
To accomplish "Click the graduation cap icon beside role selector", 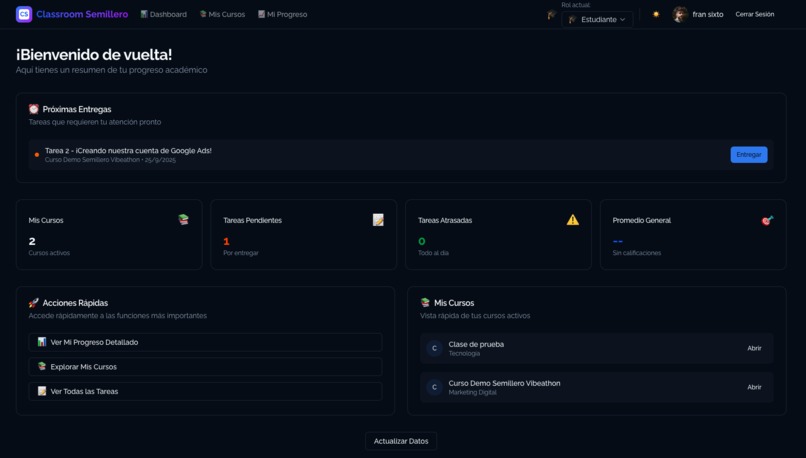I will (x=552, y=15).
